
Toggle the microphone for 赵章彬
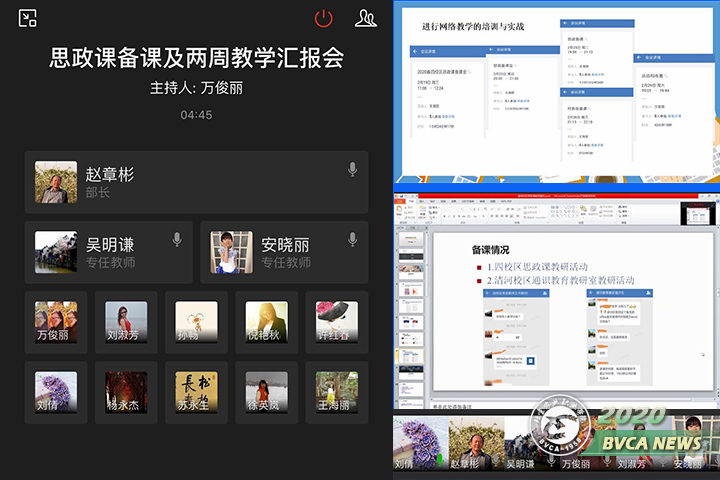[352, 170]
